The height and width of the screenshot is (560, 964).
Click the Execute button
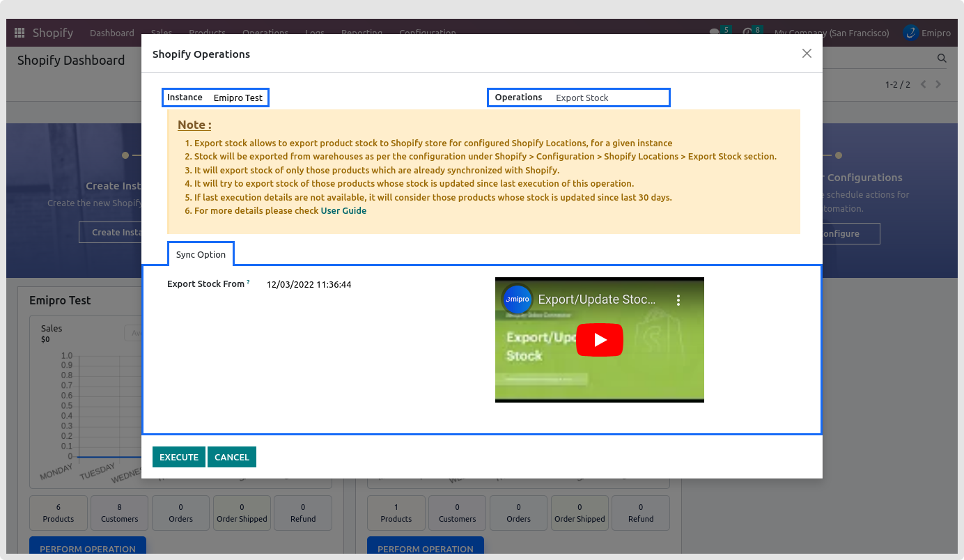click(179, 457)
